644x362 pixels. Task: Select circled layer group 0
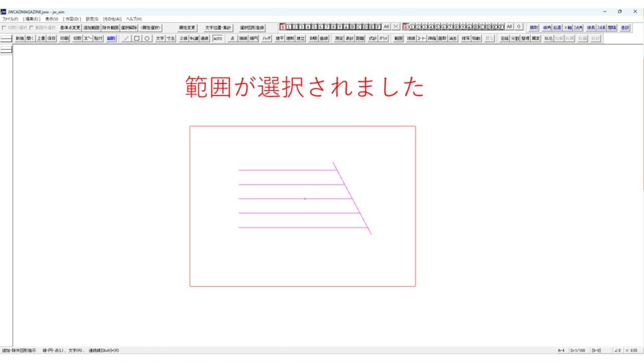click(x=406, y=27)
